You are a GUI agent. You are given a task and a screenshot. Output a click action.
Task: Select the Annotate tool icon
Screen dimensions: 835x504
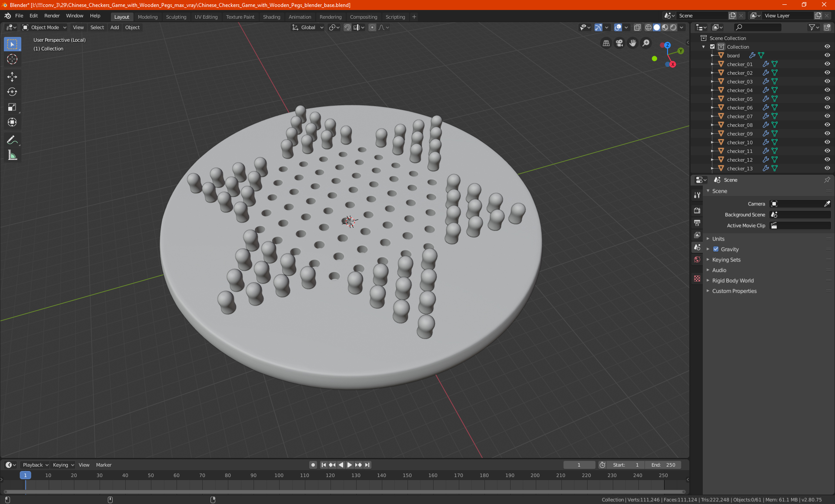(x=11, y=139)
